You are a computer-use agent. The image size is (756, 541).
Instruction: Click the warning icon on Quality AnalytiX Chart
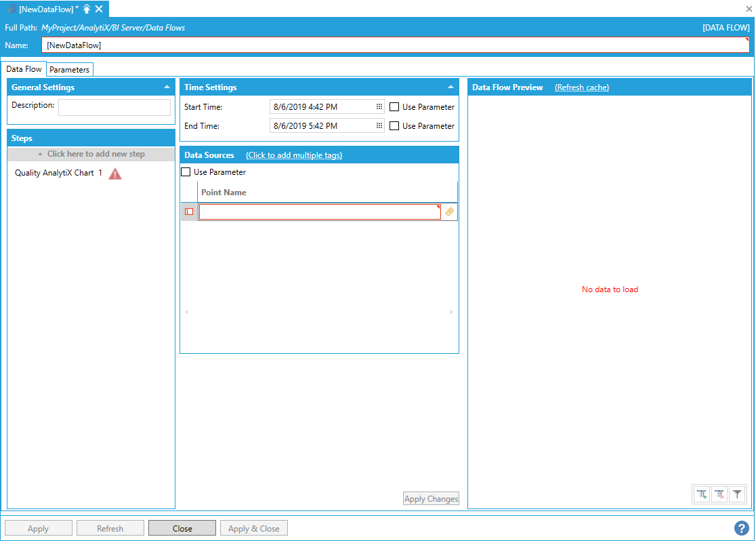115,174
